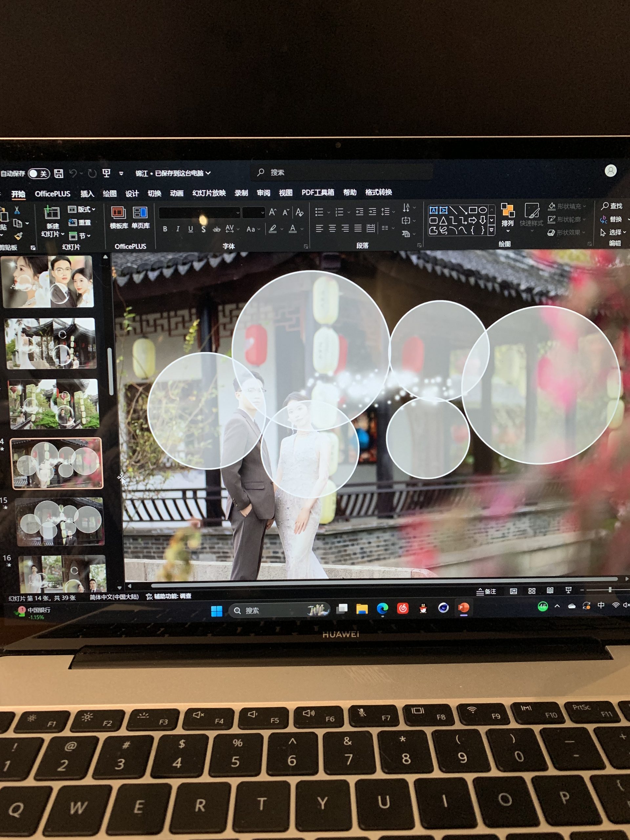630x840 pixels.
Task: Click the text highlight pen icon
Action: tap(273, 229)
